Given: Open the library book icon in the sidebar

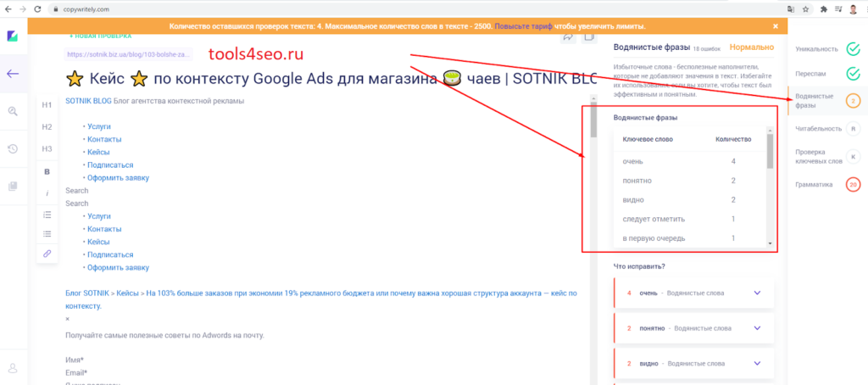Looking at the screenshot, I should click(13, 186).
